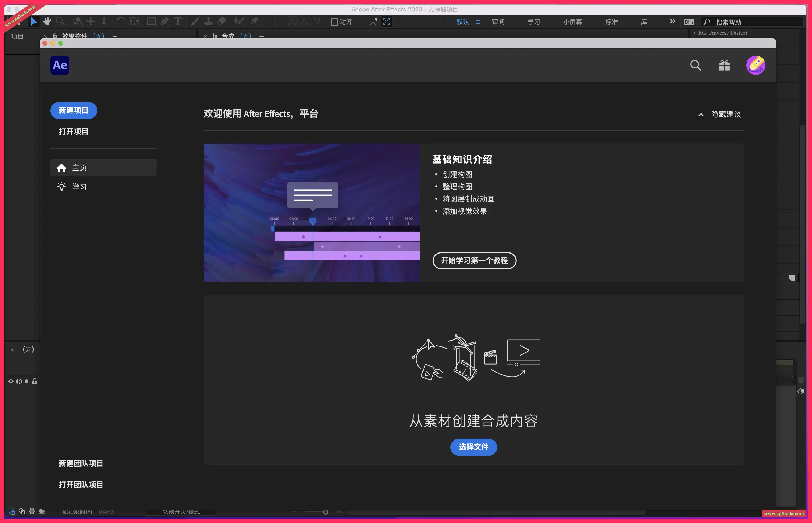The image size is (812, 523).
Task: Switch to the 学习 sidebar item
Action: pyautogui.click(x=79, y=187)
